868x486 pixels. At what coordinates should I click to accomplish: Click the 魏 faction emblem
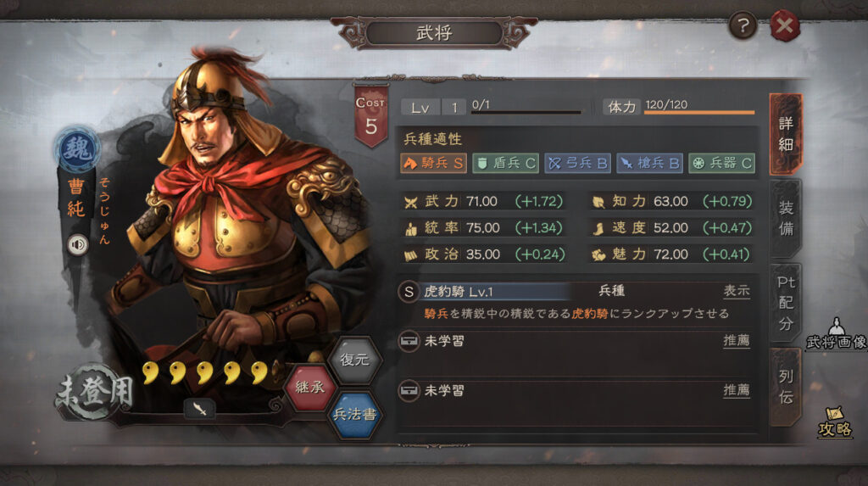(x=77, y=149)
